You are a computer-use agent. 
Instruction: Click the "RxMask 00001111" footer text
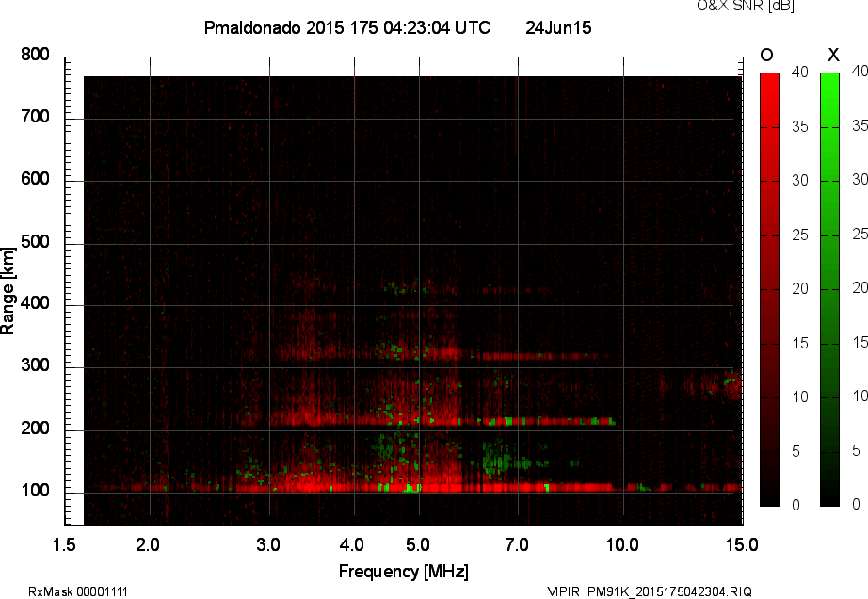[x=78, y=591]
